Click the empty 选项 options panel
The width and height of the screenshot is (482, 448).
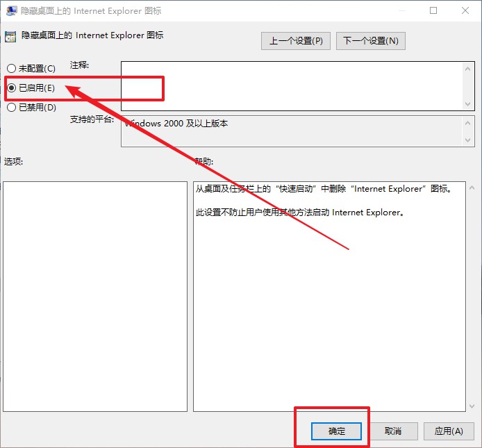[95, 297]
